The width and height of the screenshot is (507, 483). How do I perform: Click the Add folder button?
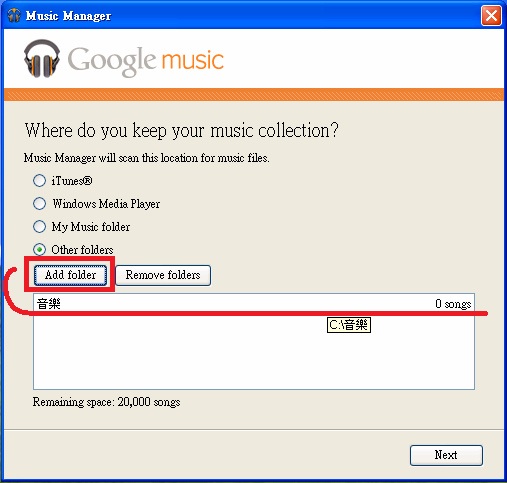point(70,275)
